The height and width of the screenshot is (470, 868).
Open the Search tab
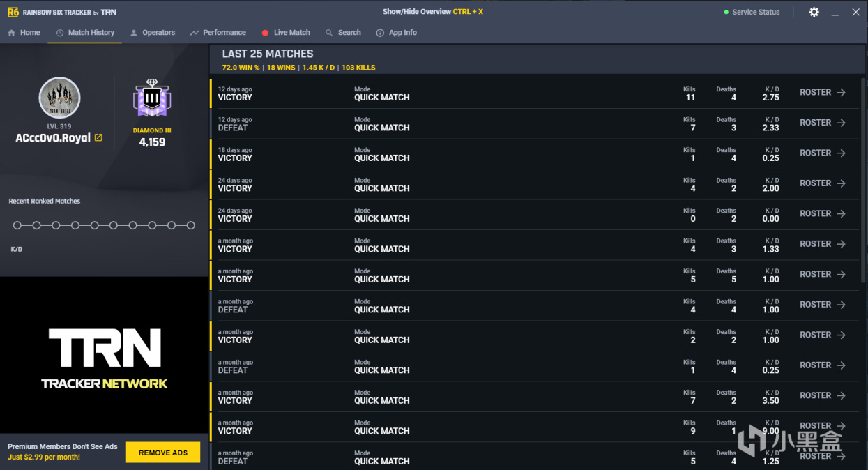point(343,33)
